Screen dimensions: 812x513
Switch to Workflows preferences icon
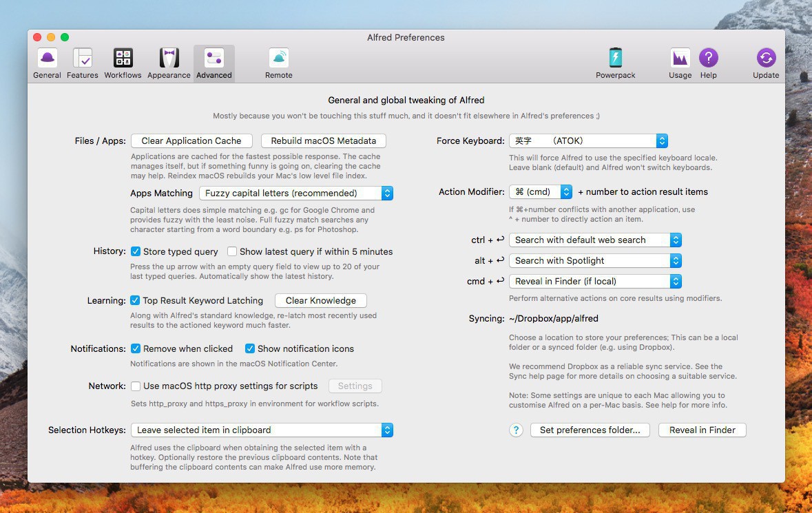[123, 59]
